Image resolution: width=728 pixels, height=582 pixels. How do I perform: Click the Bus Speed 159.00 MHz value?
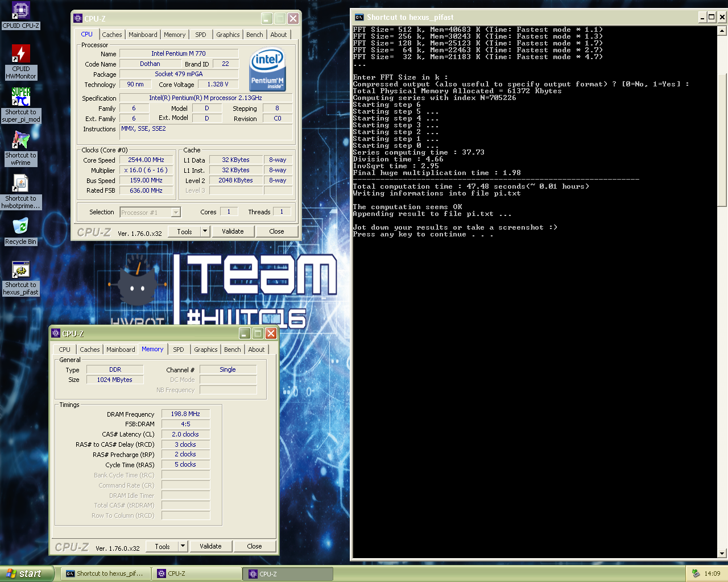(x=146, y=180)
